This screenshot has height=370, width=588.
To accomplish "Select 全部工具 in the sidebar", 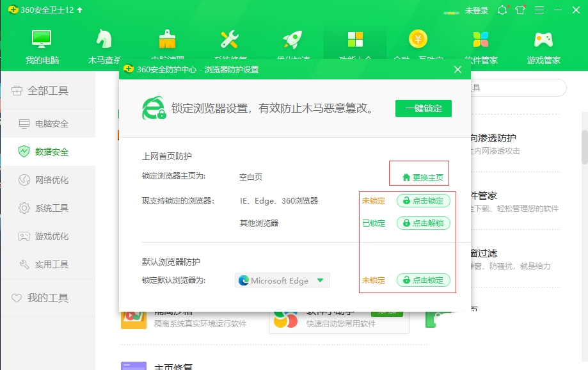I will click(x=48, y=90).
